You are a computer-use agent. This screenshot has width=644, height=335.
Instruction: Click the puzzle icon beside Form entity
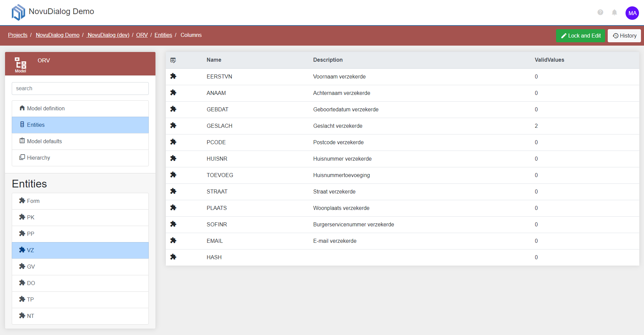point(22,201)
